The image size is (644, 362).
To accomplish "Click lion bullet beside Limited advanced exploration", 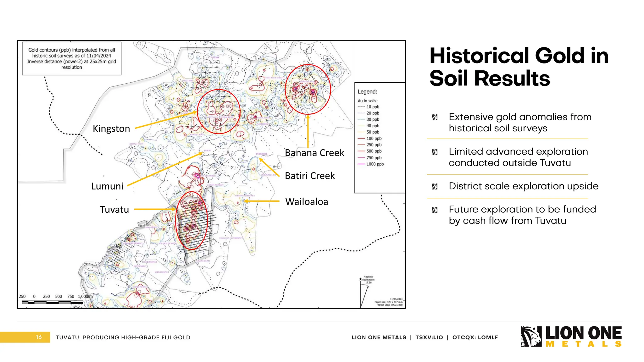I will tap(435, 152).
